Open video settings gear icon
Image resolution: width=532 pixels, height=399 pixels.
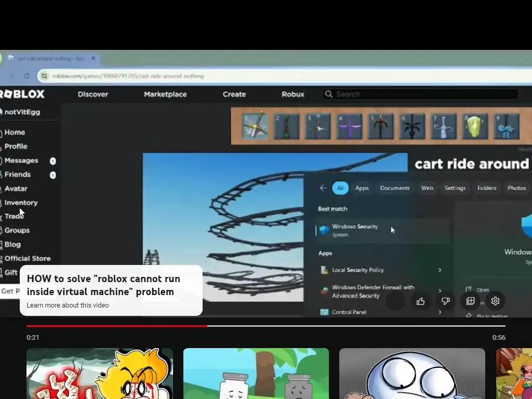click(x=495, y=301)
